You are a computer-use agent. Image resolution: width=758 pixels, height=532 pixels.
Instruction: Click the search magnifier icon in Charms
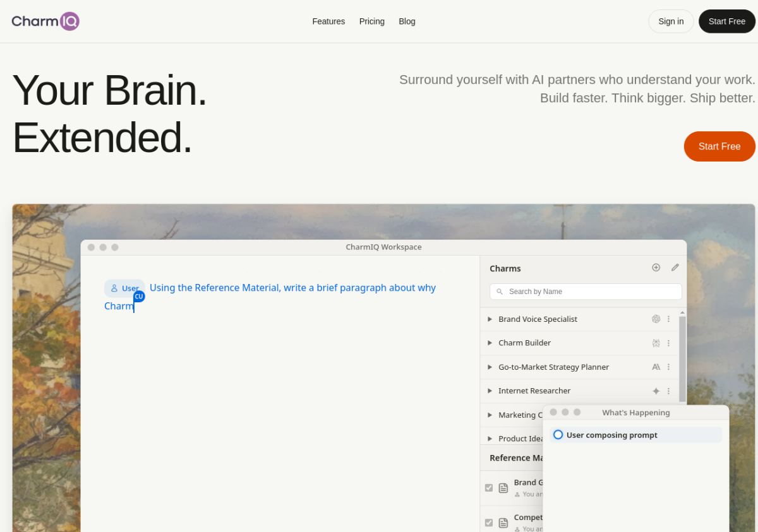[500, 292]
